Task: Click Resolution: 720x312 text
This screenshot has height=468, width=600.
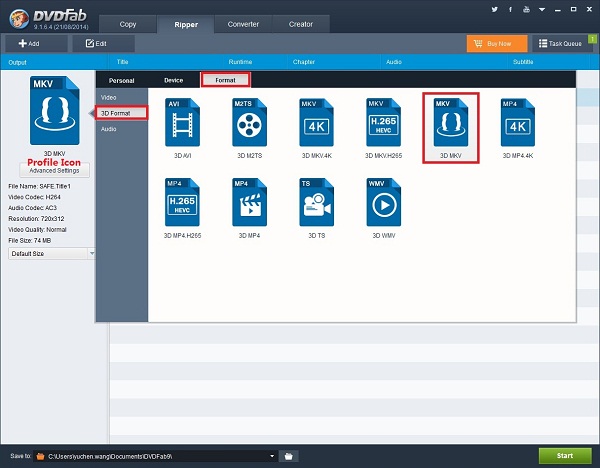Action: coord(36,219)
